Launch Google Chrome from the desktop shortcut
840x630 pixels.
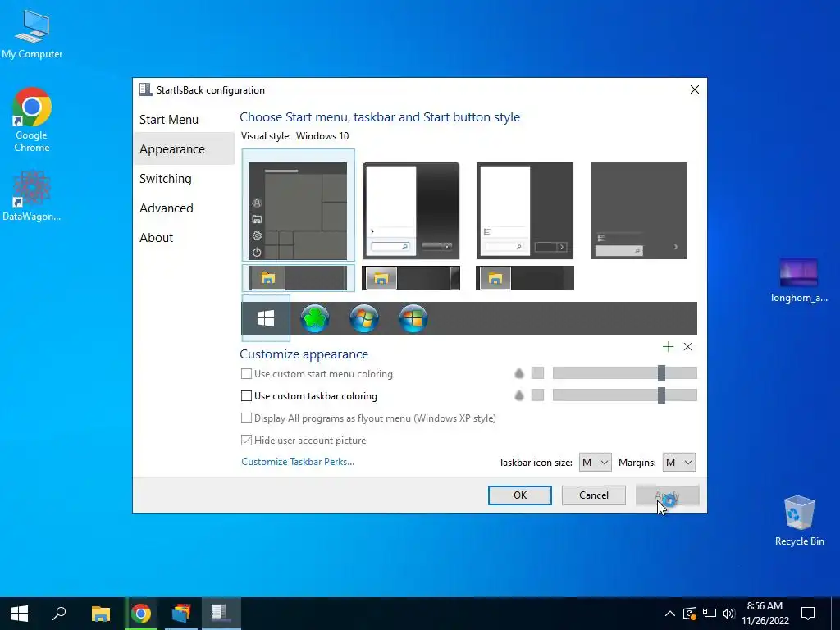coord(32,120)
